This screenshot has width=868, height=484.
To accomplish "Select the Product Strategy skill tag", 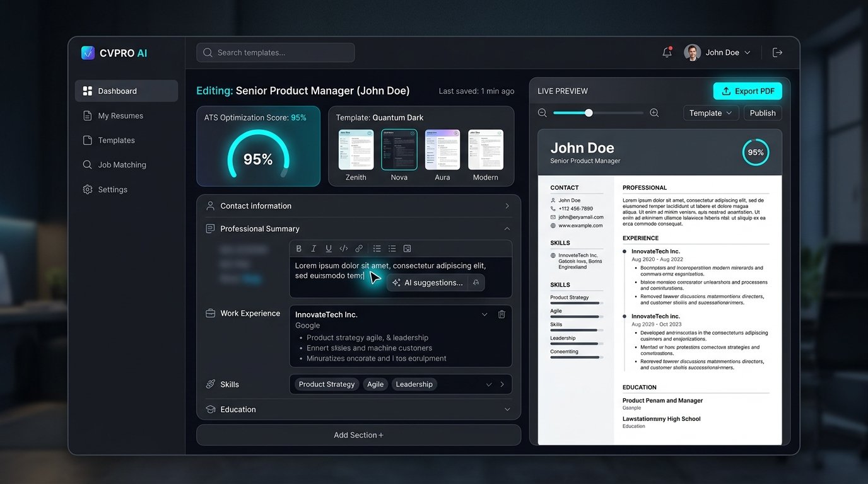I will pyautogui.click(x=327, y=384).
